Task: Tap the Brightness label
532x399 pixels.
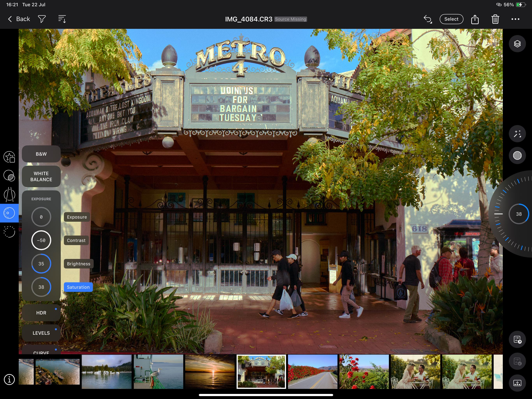Action: [78, 264]
